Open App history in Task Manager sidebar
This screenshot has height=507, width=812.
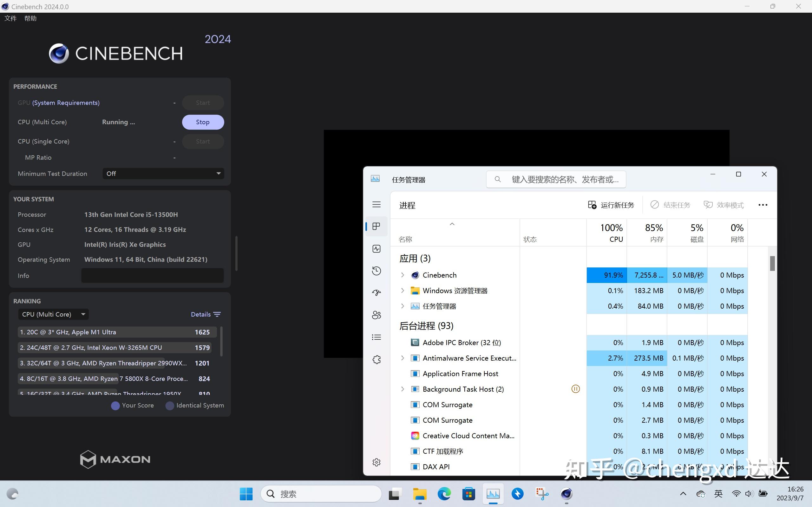pos(377,271)
